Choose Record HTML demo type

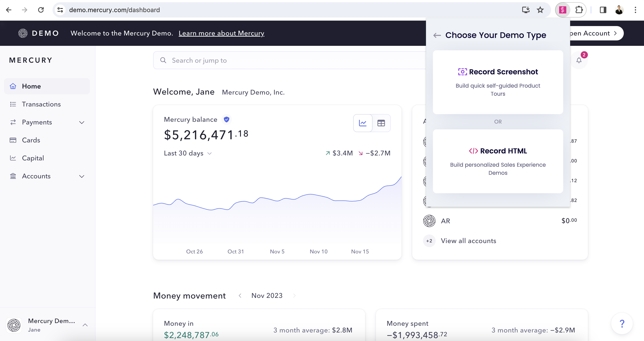[x=498, y=161]
